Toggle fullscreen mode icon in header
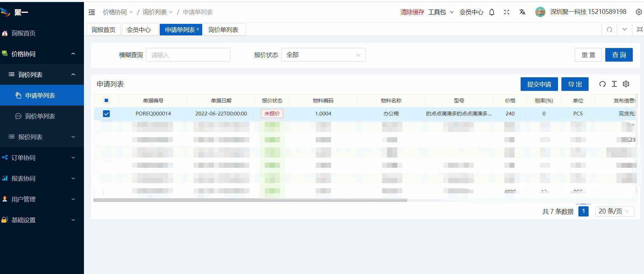644x274 pixels. (x=506, y=12)
